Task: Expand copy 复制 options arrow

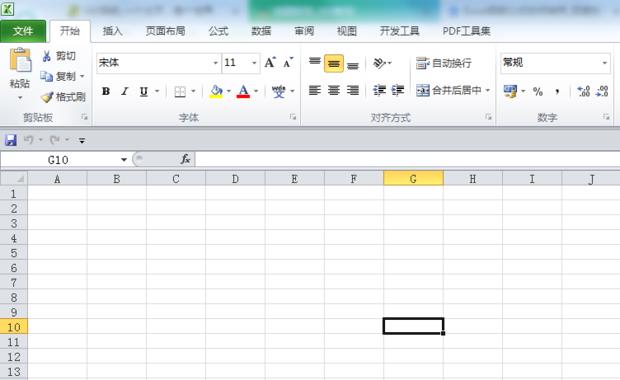Action: tap(82, 76)
